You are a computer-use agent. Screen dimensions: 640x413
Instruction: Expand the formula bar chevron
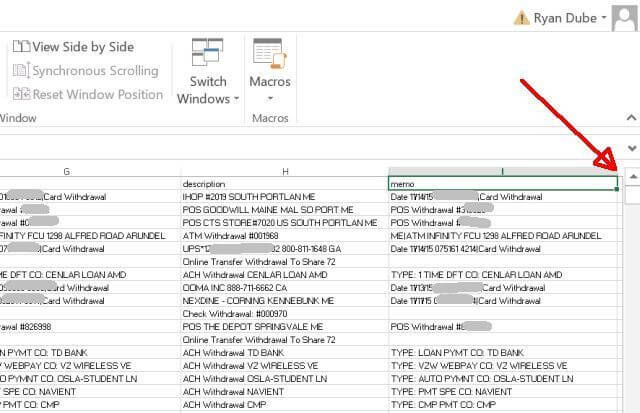[x=632, y=148]
